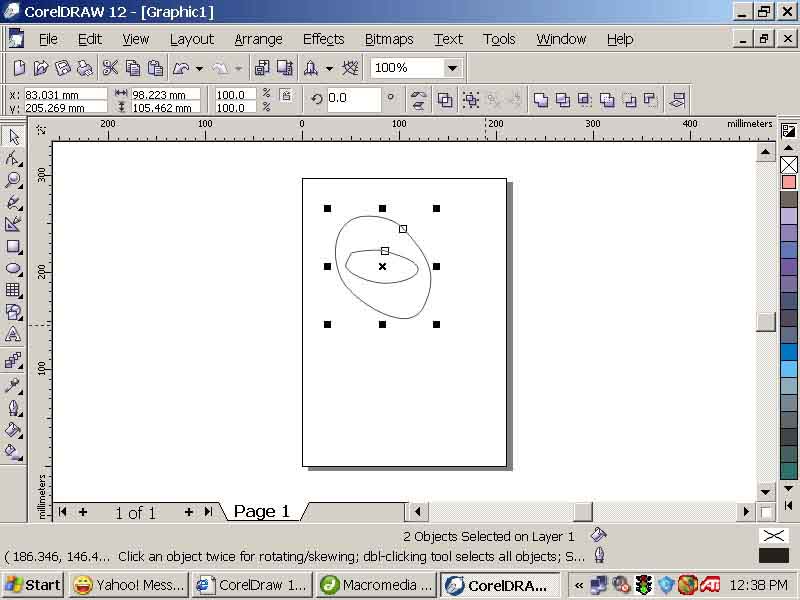Expand the Undo history dropdown
Viewport: 800px width, 600px height.
pos(199,68)
